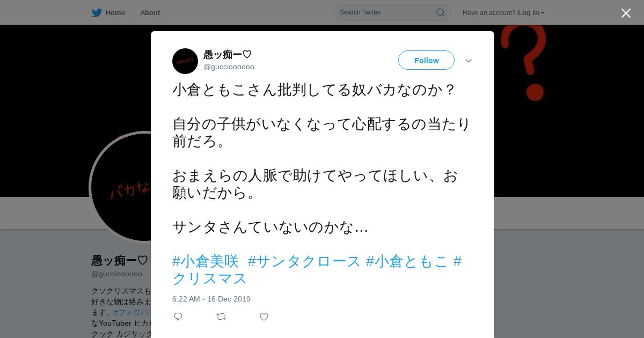Screen dimensions: 644x338
Task: Close the tweet overlay with X icon
Action: click(x=626, y=13)
